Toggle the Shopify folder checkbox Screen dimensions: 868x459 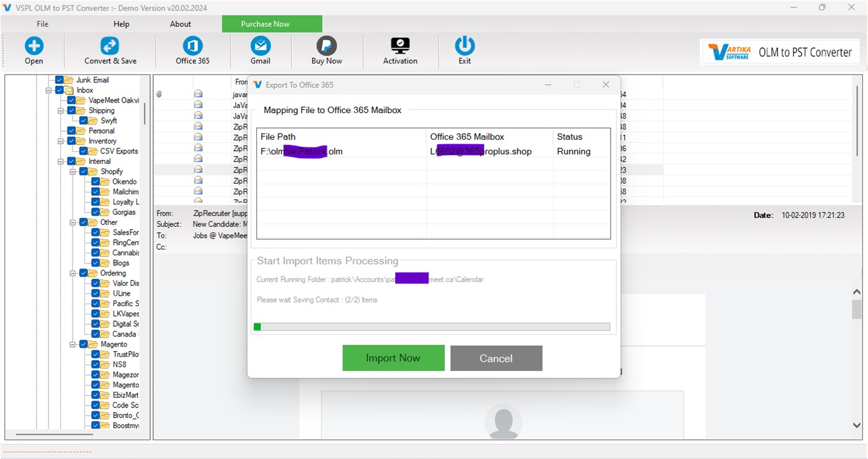(83, 171)
